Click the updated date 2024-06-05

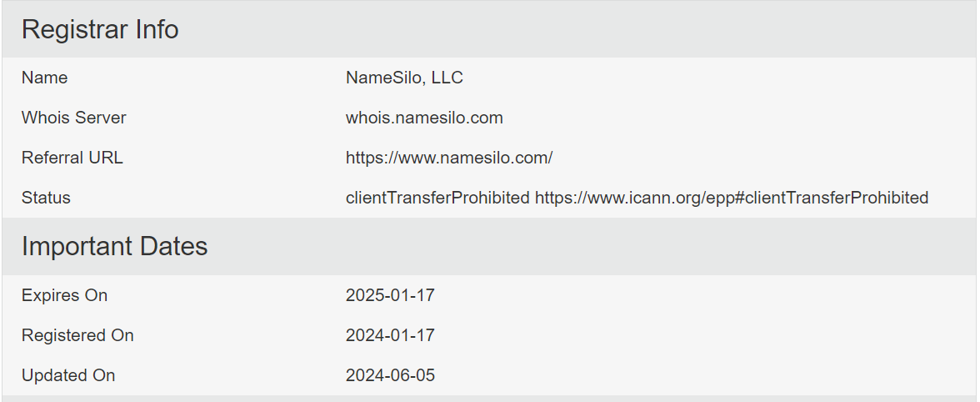pos(390,375)
